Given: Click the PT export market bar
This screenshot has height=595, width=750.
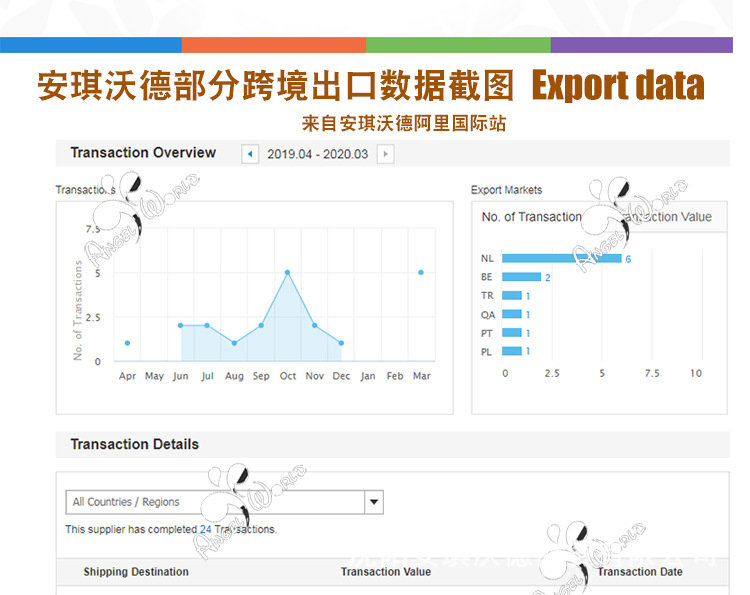Looking at the screenshot, I should pyautogui.click(x=512, y=332).
